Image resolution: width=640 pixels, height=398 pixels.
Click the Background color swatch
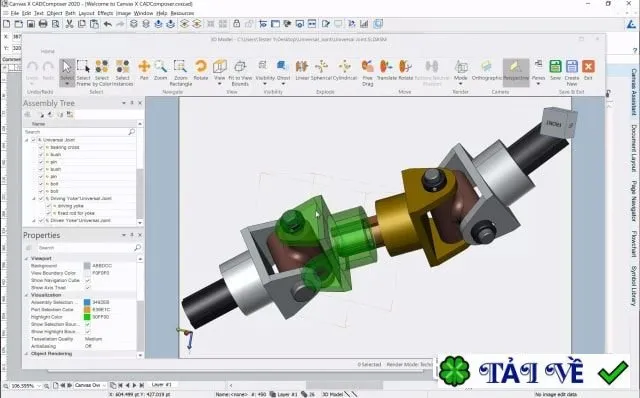87,266
